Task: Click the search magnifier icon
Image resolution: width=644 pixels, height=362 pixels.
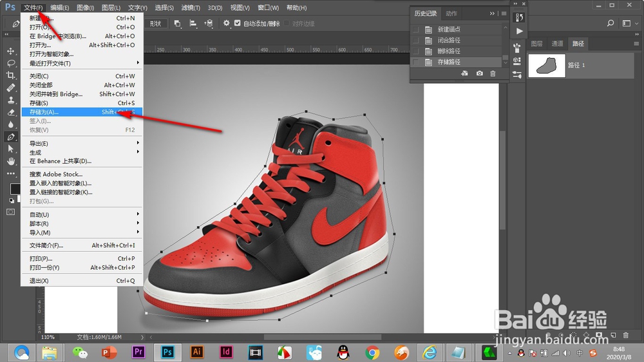Action: [x=611, y=23]
